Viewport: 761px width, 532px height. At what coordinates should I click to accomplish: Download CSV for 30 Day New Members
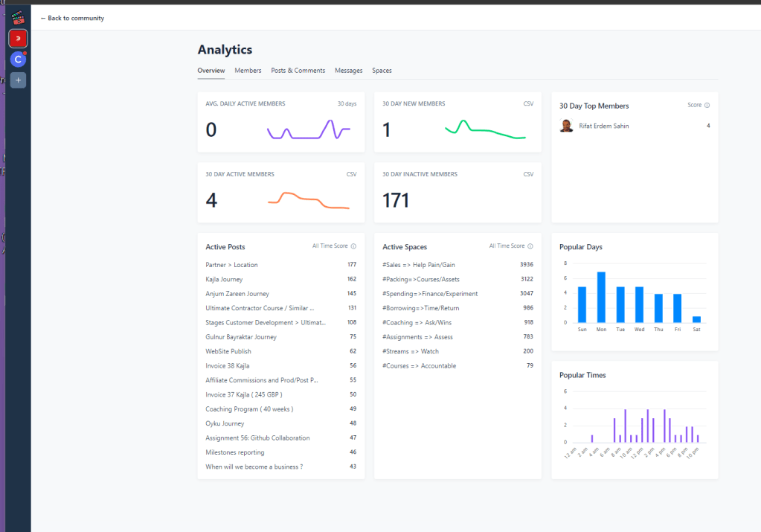pos(528,104)
